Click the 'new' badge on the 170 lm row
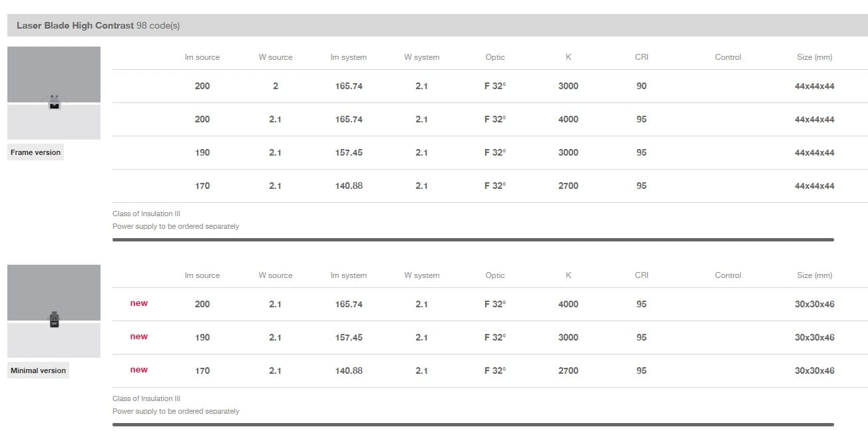 139,370
